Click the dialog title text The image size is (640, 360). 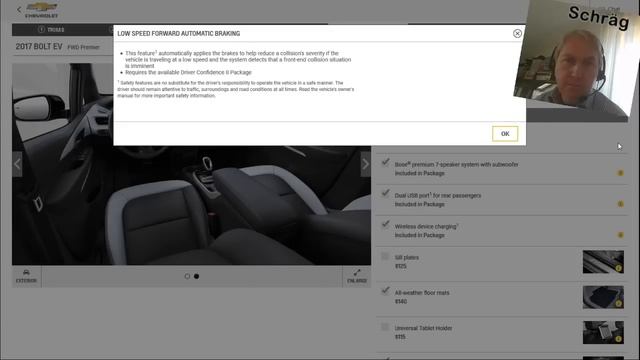[x=178, y=33]
